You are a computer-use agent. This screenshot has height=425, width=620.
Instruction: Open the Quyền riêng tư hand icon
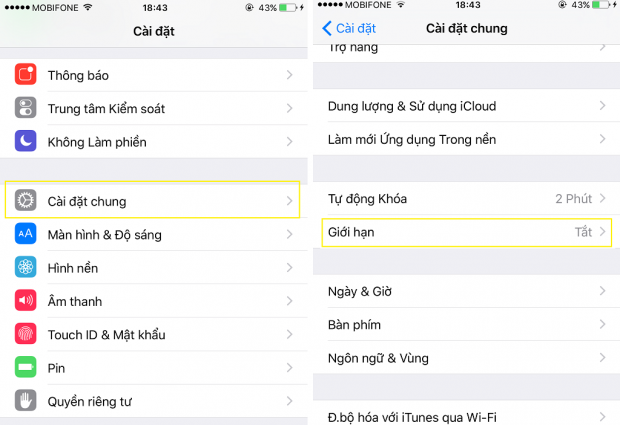coord(25,401)
